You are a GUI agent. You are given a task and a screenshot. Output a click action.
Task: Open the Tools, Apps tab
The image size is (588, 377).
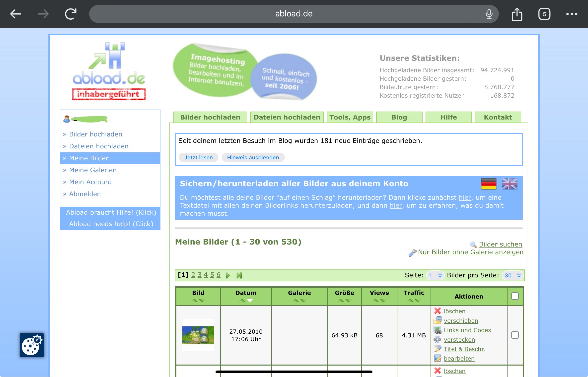350,117
